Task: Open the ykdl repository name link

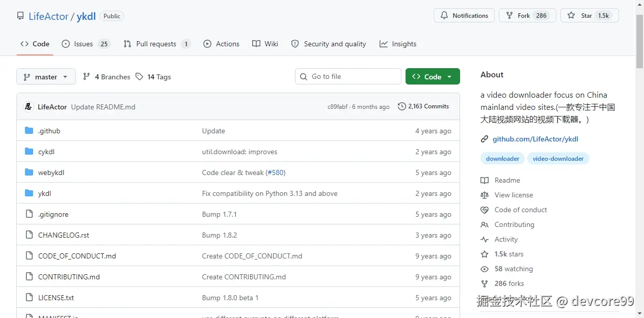Action: coord(86,16)
